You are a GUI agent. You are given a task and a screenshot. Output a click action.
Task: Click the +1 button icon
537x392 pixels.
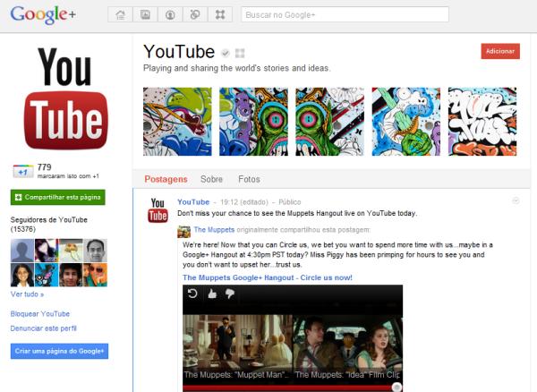coord(23,172)
